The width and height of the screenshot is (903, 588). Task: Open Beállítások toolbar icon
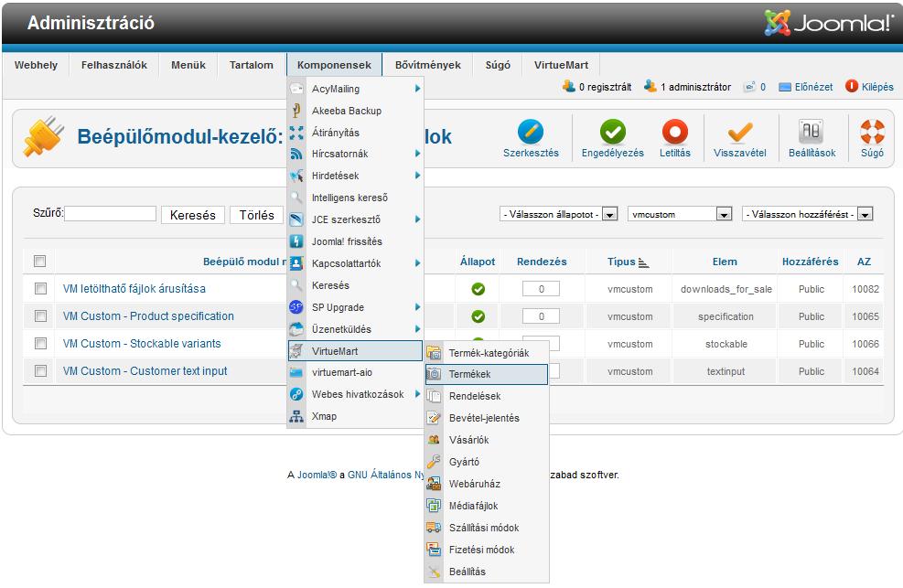(812, 132)
